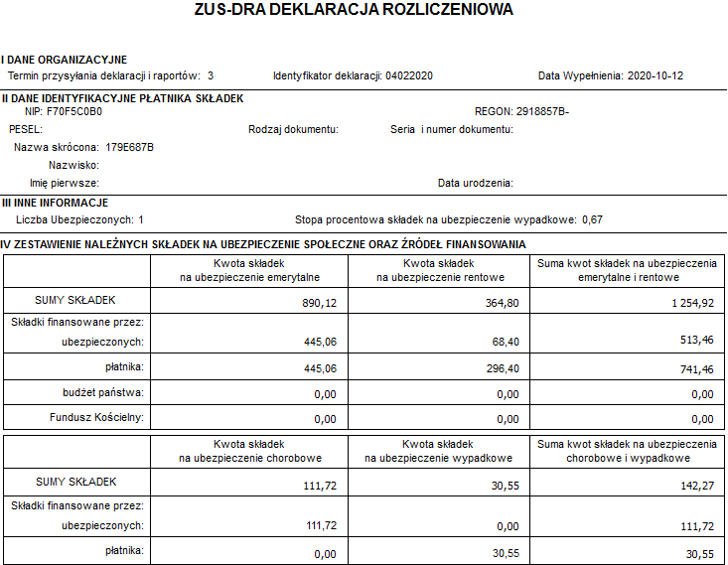Click the III INNE INFORMACJE section heading
This screenshot has height=565, width=728.
(x=55, y=203)
